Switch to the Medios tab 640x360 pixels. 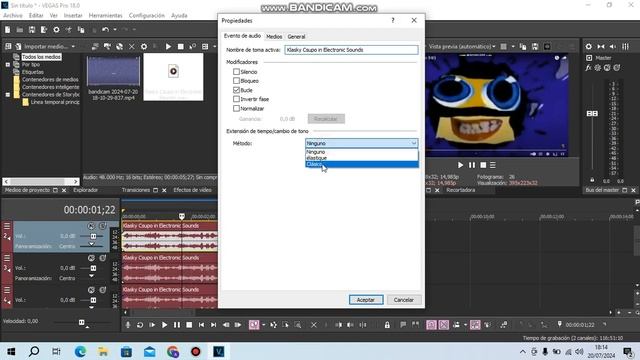pos(274,36)
